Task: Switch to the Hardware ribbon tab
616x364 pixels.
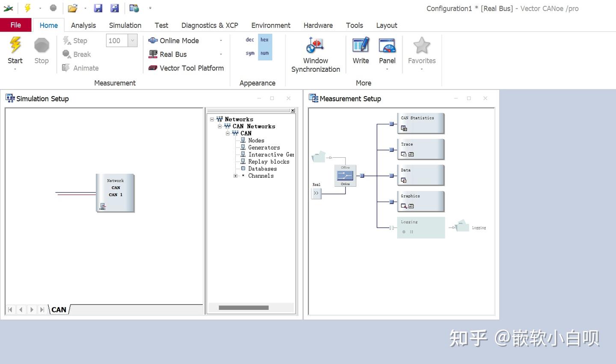Action: tap(318, 25)
